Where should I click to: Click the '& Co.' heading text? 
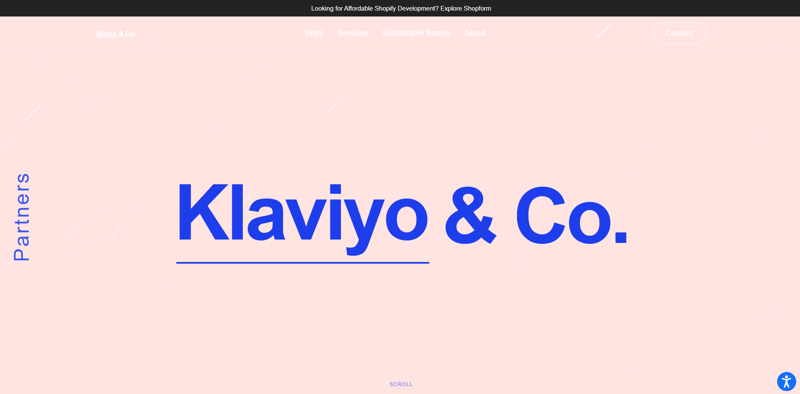coord(536,214)
